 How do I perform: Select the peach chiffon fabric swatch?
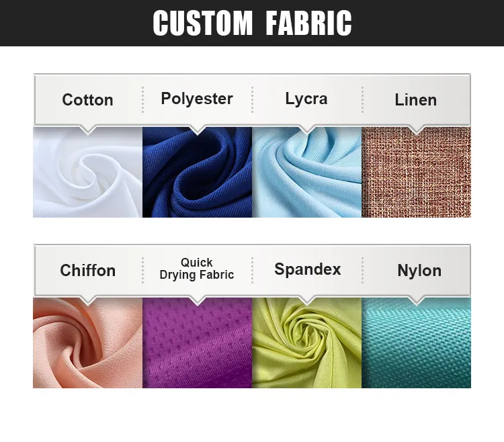pos(87,343)
